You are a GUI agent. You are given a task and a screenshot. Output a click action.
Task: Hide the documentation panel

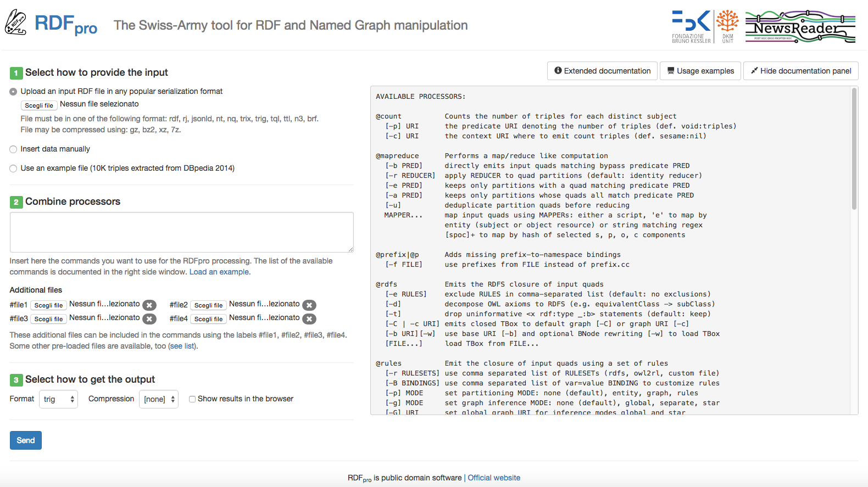coord(801,71)
